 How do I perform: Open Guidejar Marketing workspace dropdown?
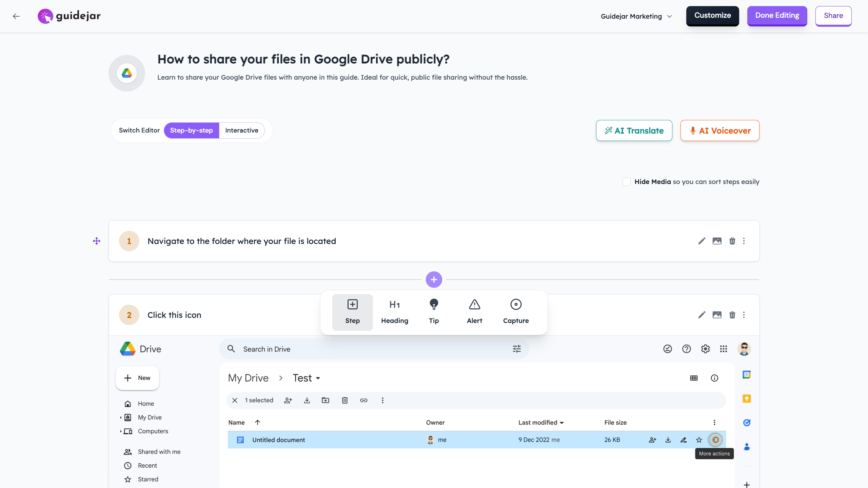(636, 16)
